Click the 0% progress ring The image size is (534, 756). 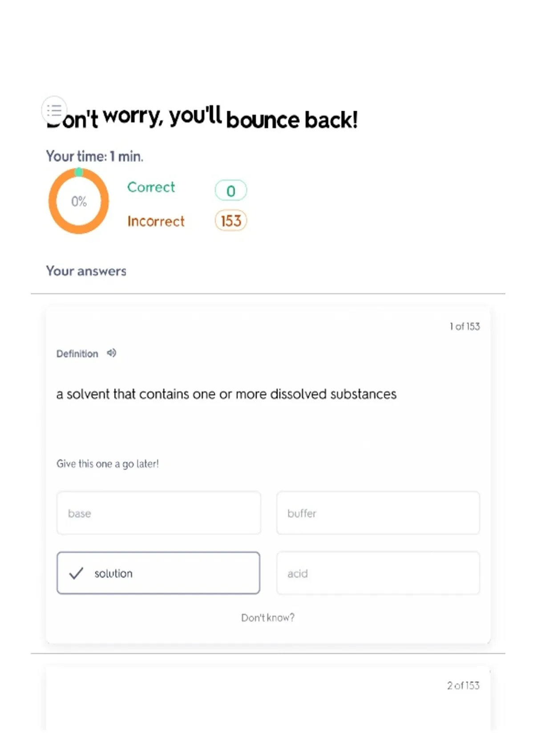coord(79,201)
